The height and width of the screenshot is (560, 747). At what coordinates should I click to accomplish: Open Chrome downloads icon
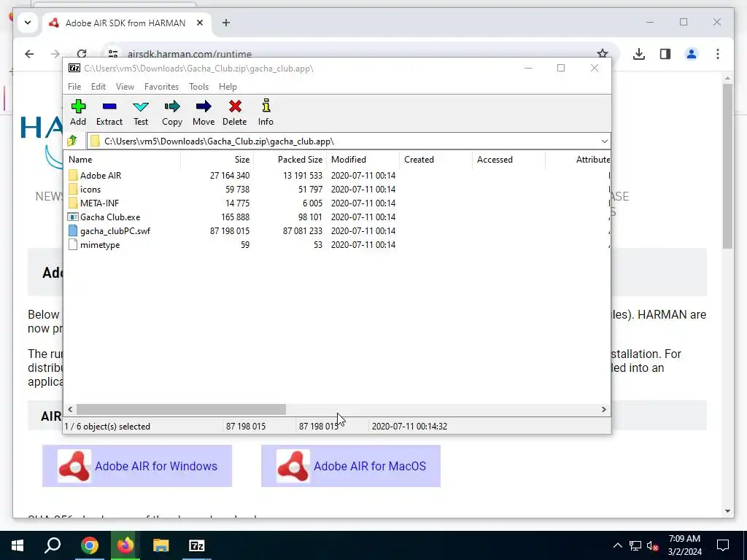click(639, 54)
